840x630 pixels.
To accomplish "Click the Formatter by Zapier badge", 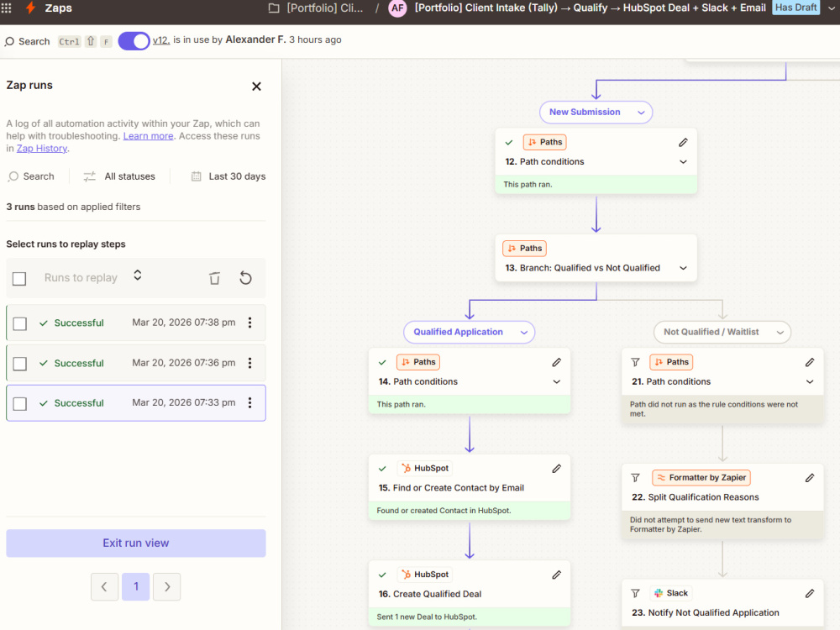I will click(701, 477).
